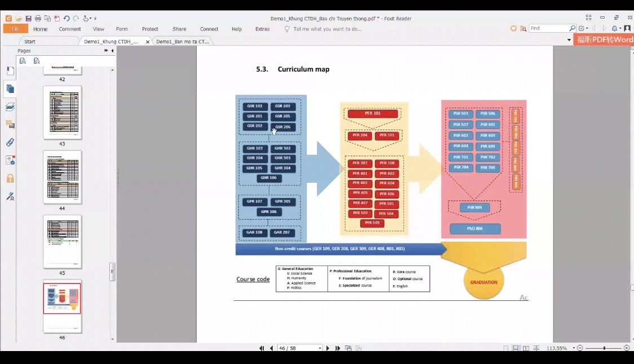This screenshot has width=634, height=364.
Task: Open the advanced folder search icon
Action: point(523,29)
